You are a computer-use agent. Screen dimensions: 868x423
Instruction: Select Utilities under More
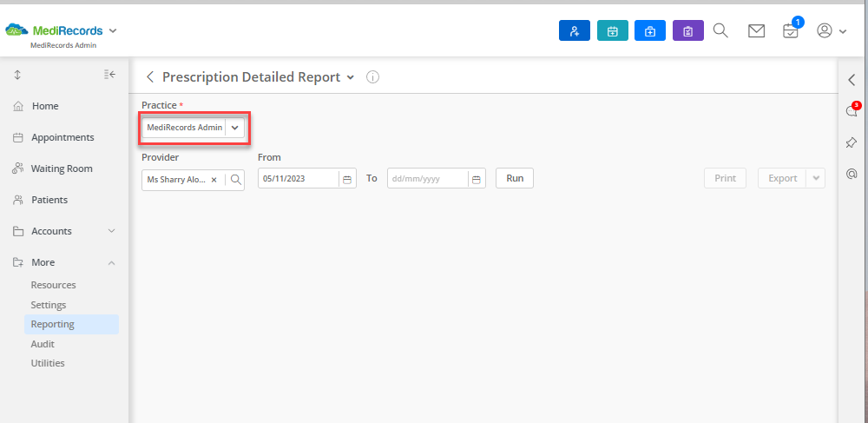tap(48, 363)
